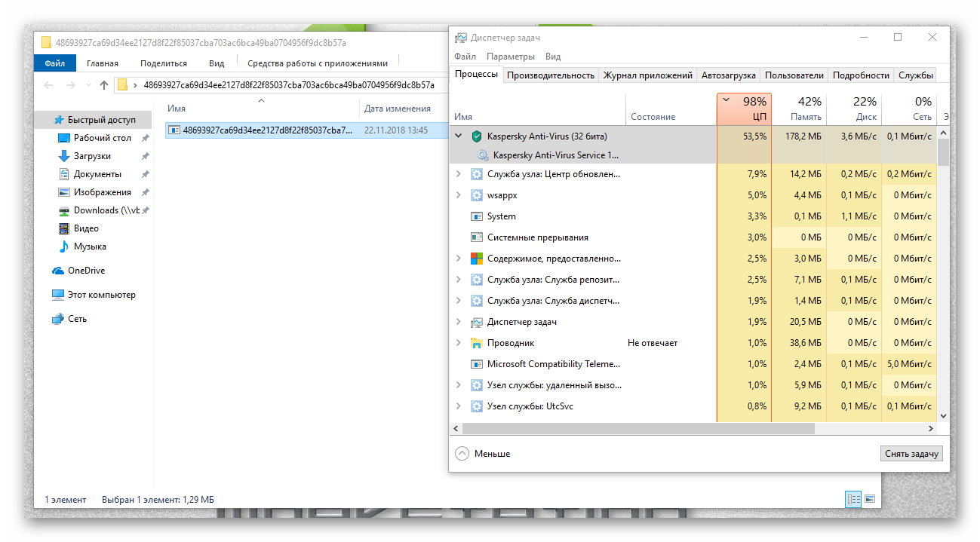Click Explorer up-folder arrow

tap(104, 85)
